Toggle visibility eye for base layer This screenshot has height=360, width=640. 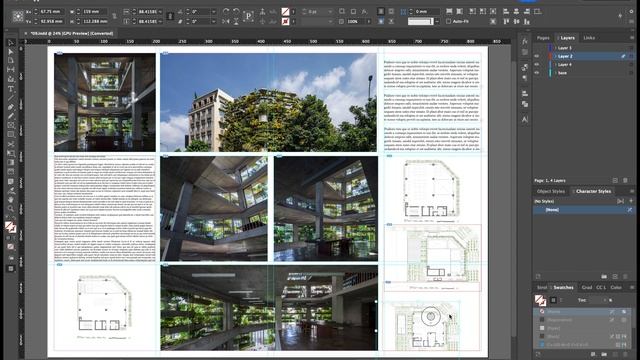[537, 73]
